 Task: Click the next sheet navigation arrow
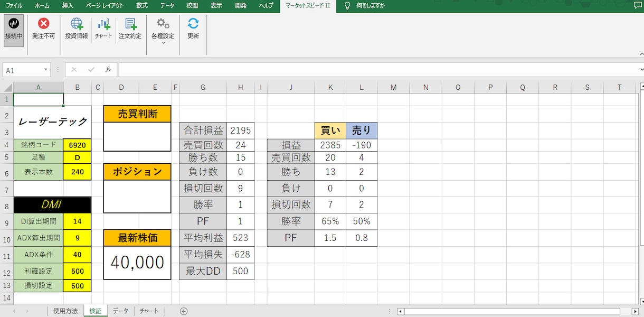(x=27, y=311)
